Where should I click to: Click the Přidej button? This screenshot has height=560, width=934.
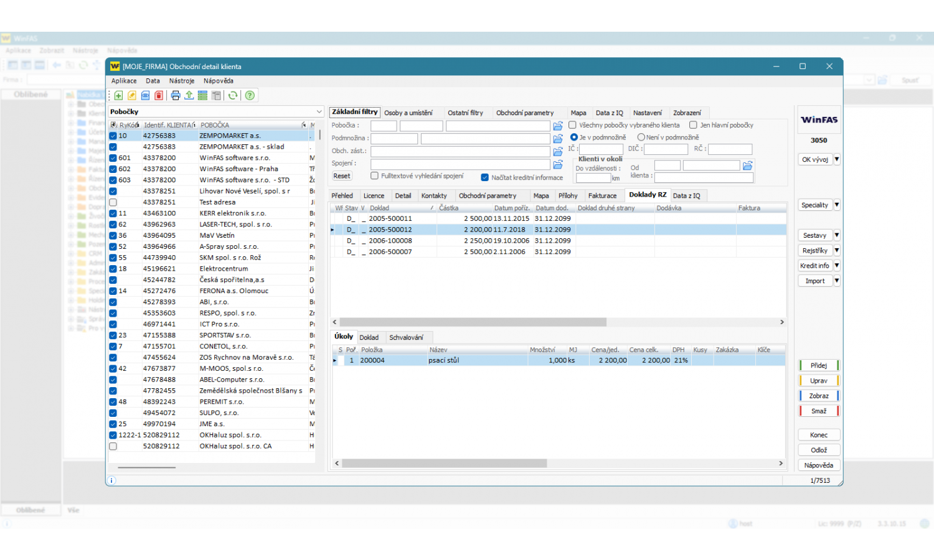click(819, 365)
